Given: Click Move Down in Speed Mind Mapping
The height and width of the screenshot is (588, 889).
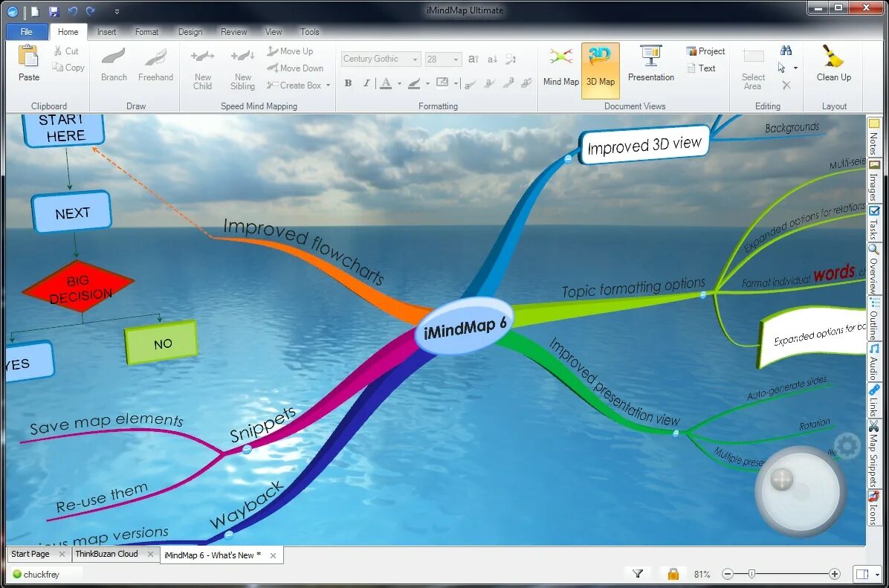Looking at the screenshot, I should point(295,68).
